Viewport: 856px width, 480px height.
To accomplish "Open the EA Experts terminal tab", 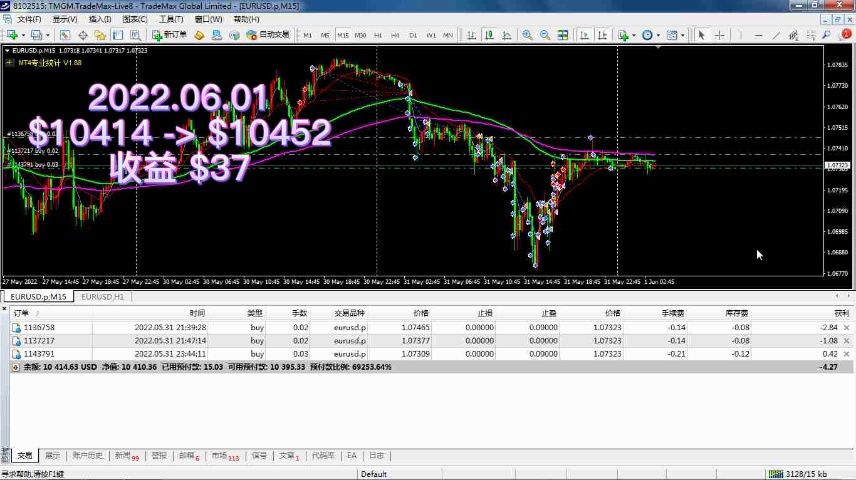I will (352, 455).
